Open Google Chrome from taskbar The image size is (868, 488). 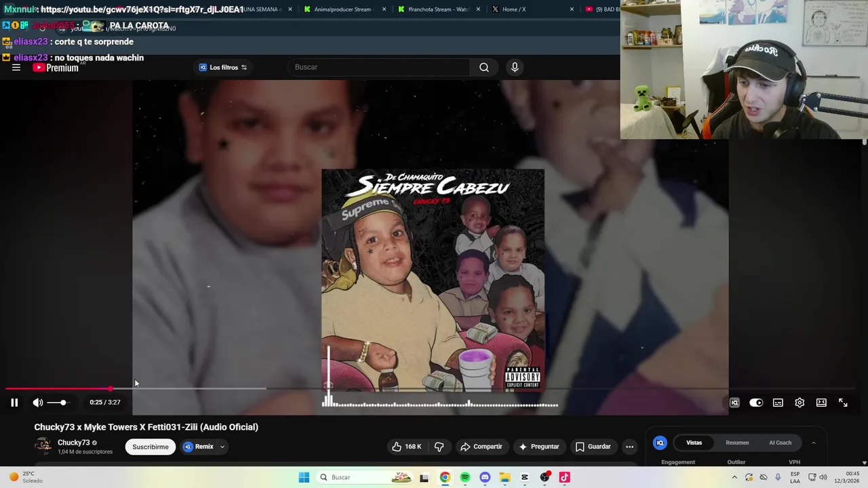pyautogui.click(x=445, y=477)
